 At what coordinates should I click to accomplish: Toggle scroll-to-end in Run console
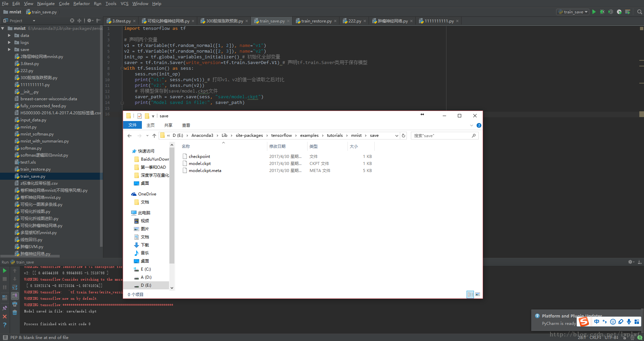click(x=15, y=296)
